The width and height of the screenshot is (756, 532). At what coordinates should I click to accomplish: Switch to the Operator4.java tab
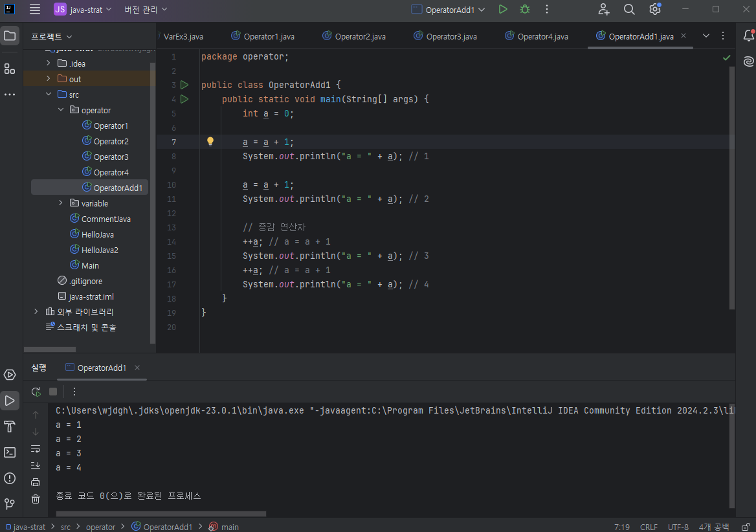tap(536, 36)
